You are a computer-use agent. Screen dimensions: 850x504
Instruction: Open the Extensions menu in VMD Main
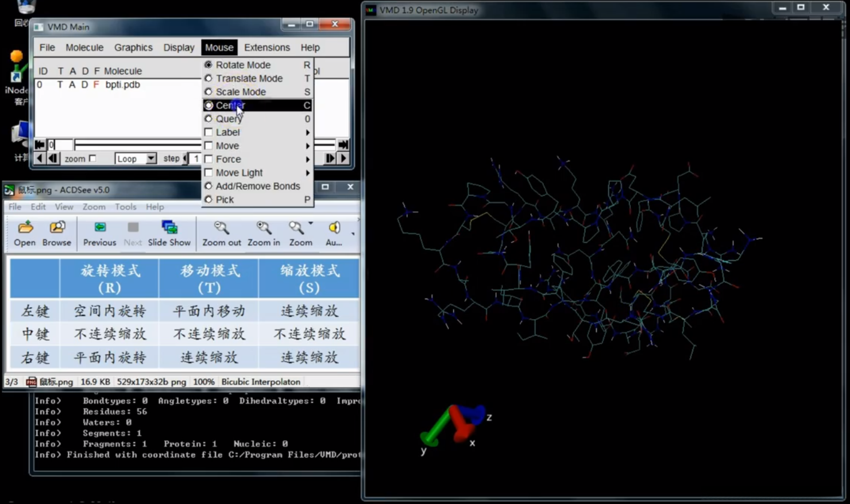point(266,48)
